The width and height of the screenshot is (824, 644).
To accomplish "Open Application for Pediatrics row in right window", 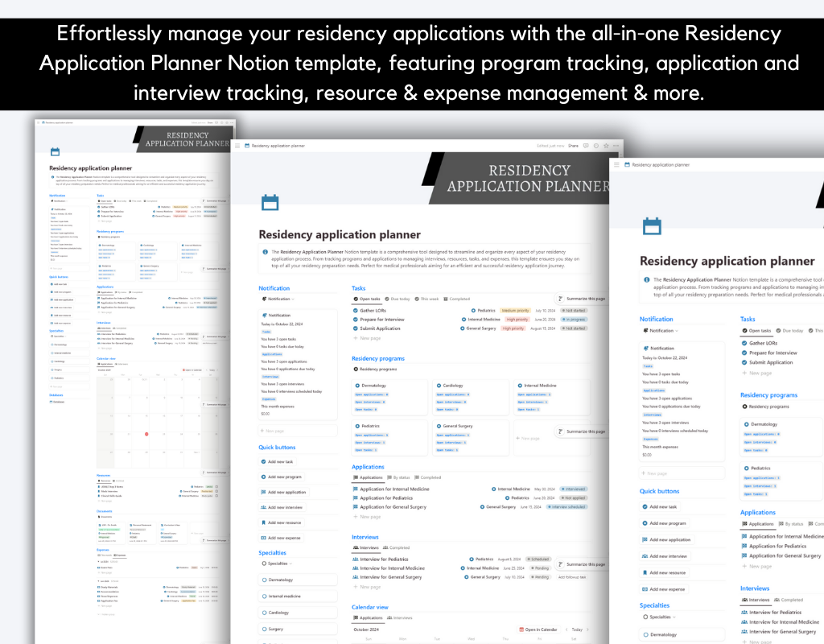I will click(782, 546).
